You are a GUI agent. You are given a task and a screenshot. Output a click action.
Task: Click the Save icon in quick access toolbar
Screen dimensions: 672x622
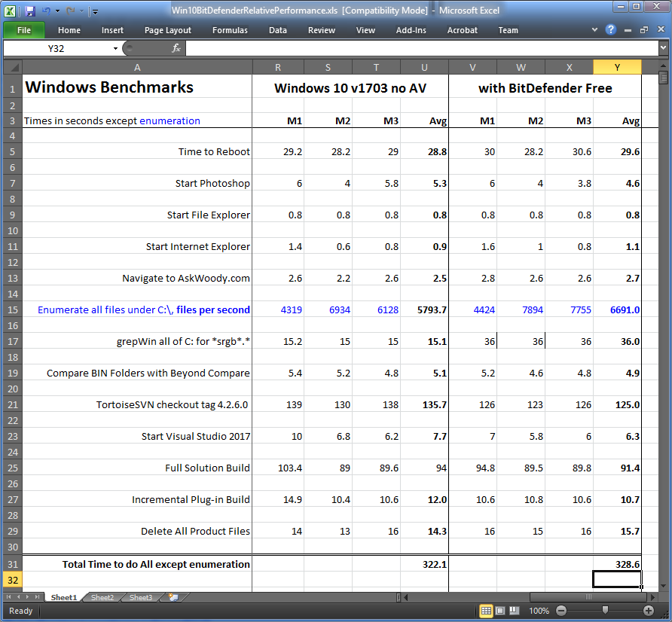(x=30, y=11)
